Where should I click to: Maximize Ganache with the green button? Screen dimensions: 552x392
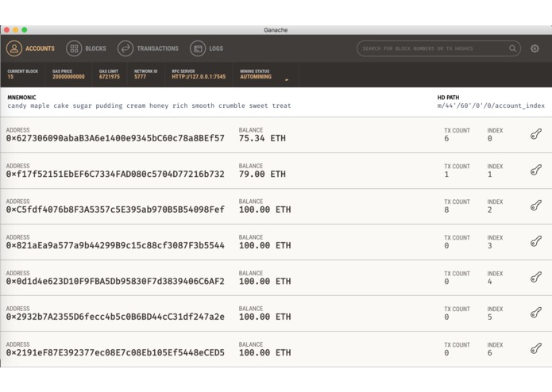tap(25, 30)
